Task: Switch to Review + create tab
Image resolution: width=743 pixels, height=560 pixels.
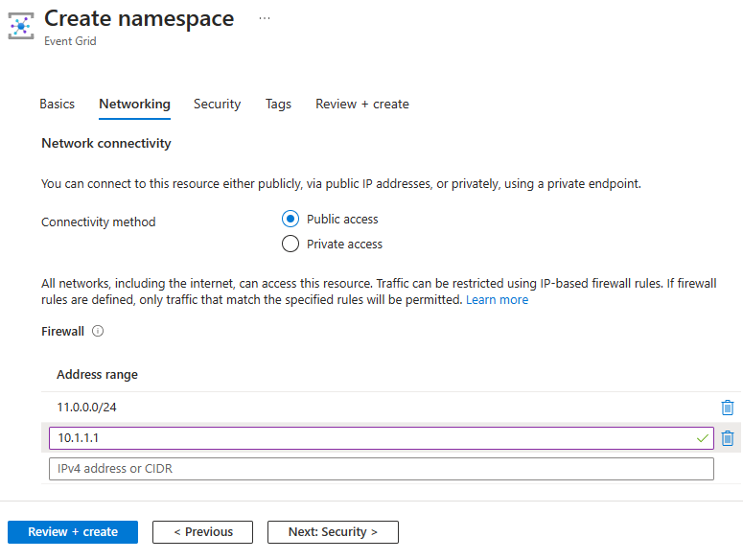Action: [x=362, y=105]
